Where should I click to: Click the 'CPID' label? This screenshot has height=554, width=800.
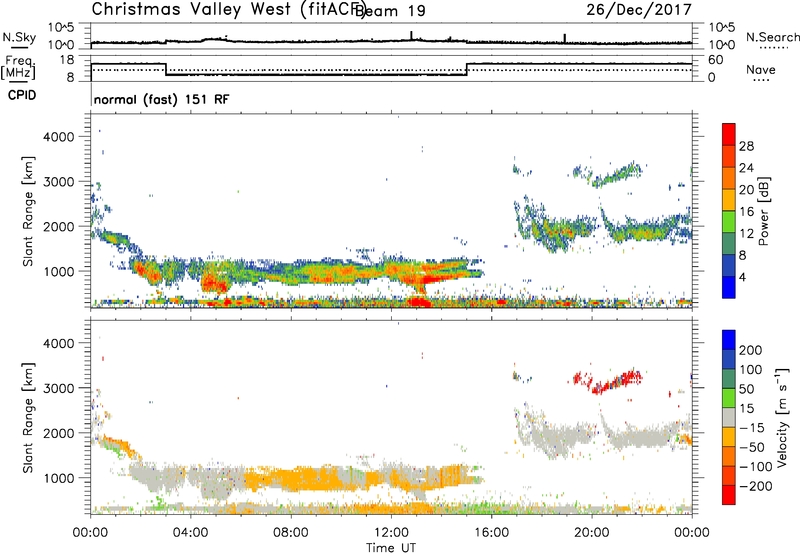(x=22, y=95)
